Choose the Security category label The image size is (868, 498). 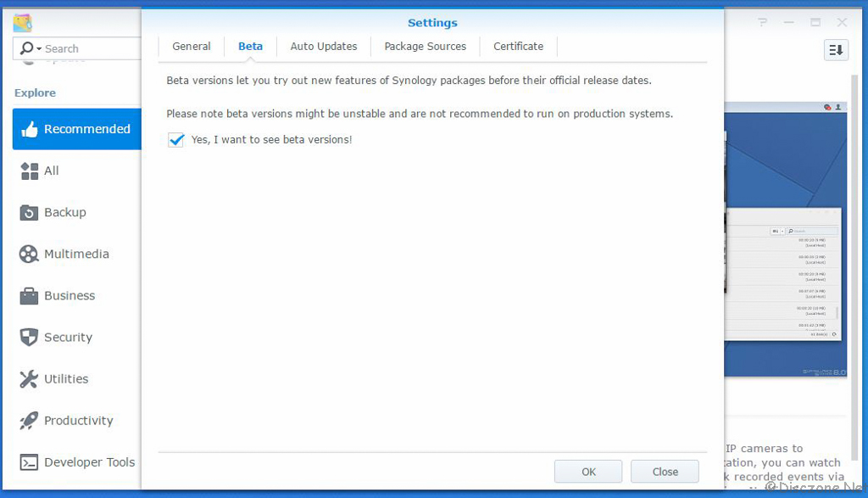tap(69, 338)
